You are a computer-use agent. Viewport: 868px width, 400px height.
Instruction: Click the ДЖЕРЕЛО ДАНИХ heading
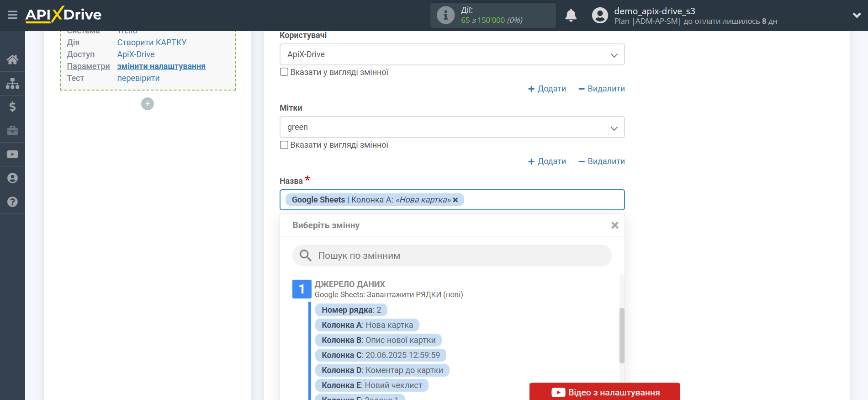point(349,284)
